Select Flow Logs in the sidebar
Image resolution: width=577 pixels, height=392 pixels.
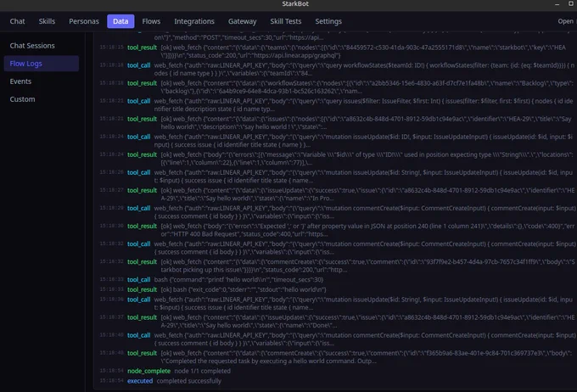pyautogui.click(x=42, y=64)
